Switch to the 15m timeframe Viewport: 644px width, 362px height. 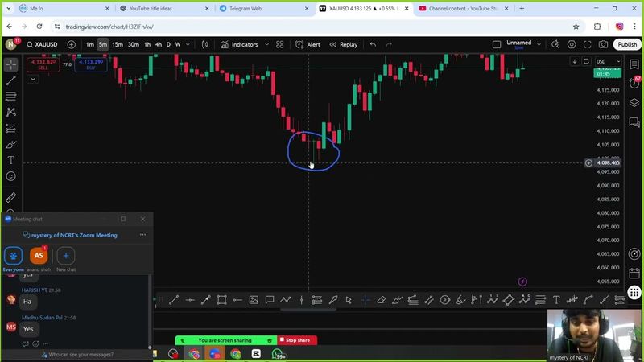[118, 45]
